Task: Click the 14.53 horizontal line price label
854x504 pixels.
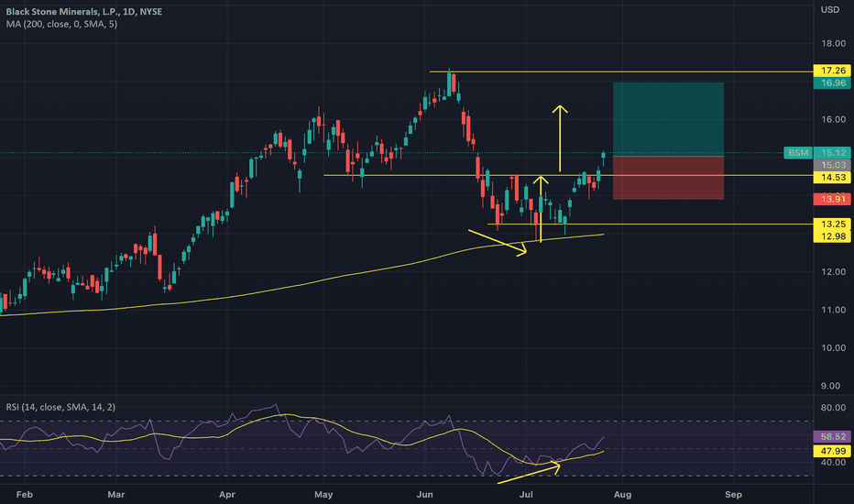Action: point(832,178)
